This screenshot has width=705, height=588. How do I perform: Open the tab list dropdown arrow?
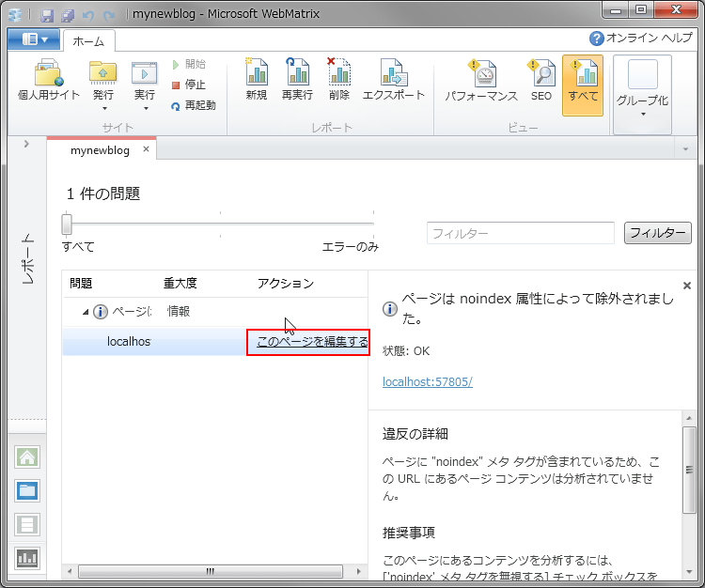point(685,149)
